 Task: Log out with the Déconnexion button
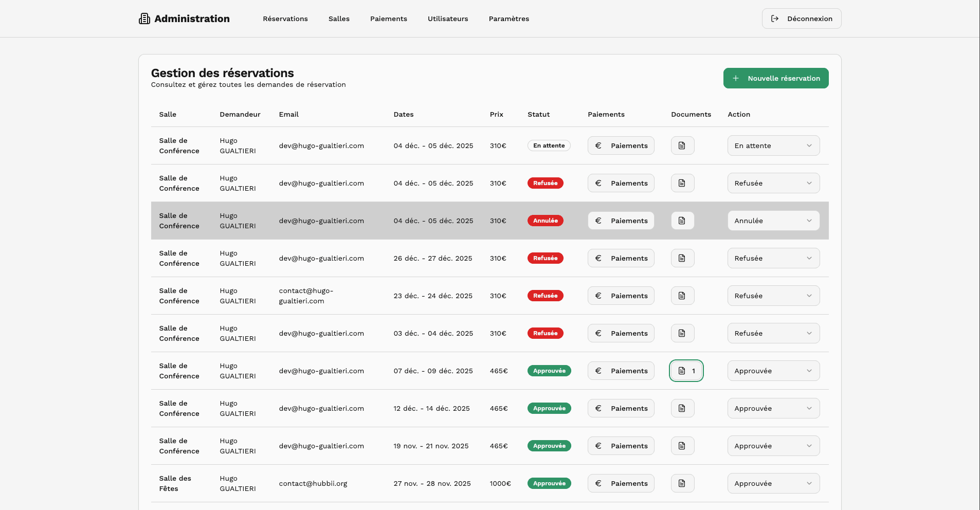pyautogui.click(x=801, y=19)
